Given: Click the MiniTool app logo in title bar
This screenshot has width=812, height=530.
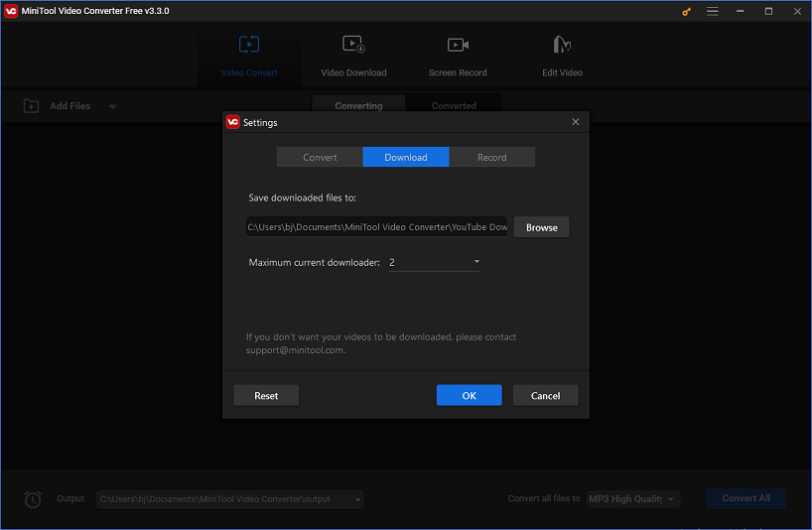Looking at the screenshot, I should click(x=11, y=11).
